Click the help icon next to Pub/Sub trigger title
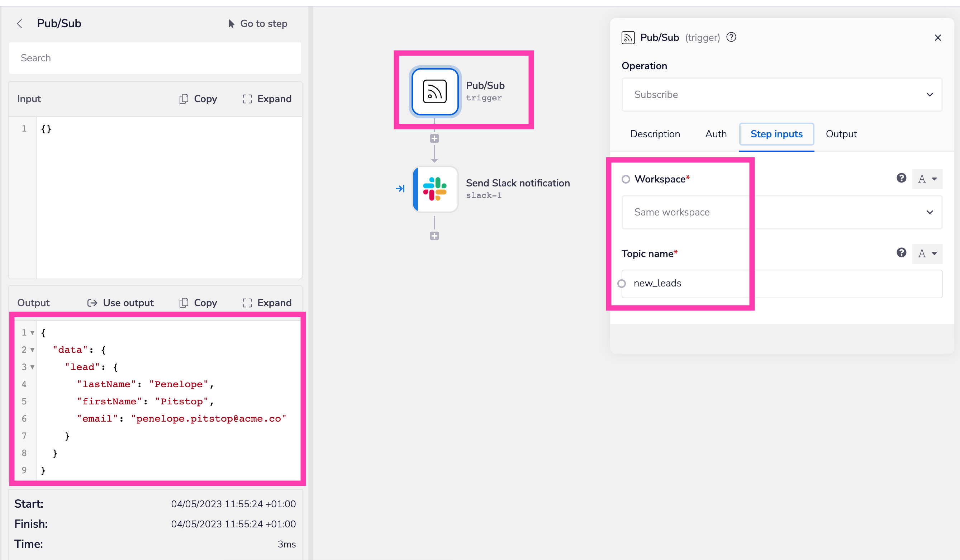Screen dimensions: 960x560 coord(731,37)
